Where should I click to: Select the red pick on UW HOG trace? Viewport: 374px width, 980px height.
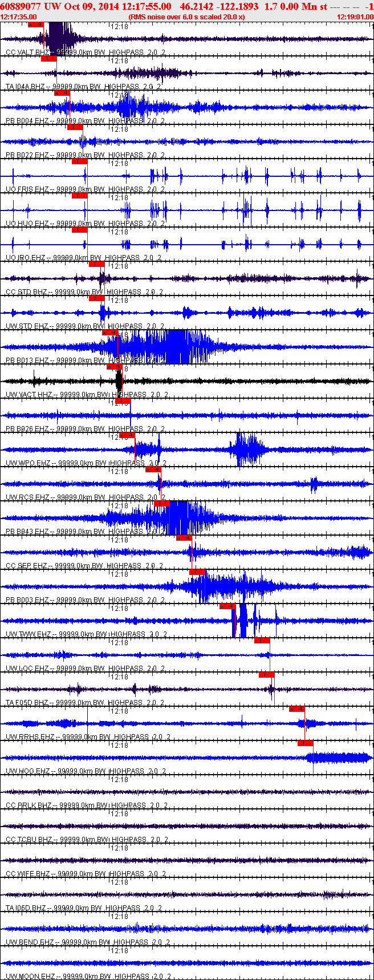coord(306,743)
